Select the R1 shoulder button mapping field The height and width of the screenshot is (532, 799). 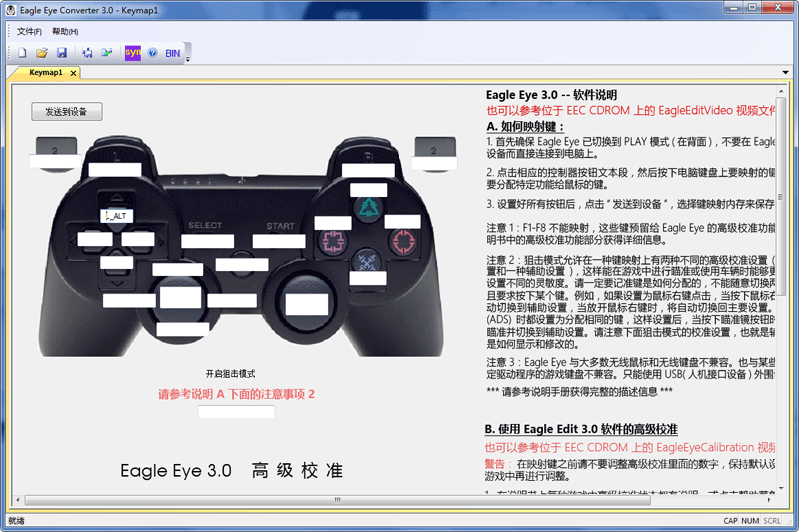point(368,170)
